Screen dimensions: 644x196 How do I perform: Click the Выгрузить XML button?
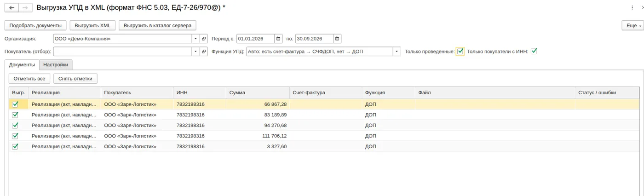point(92,26)
